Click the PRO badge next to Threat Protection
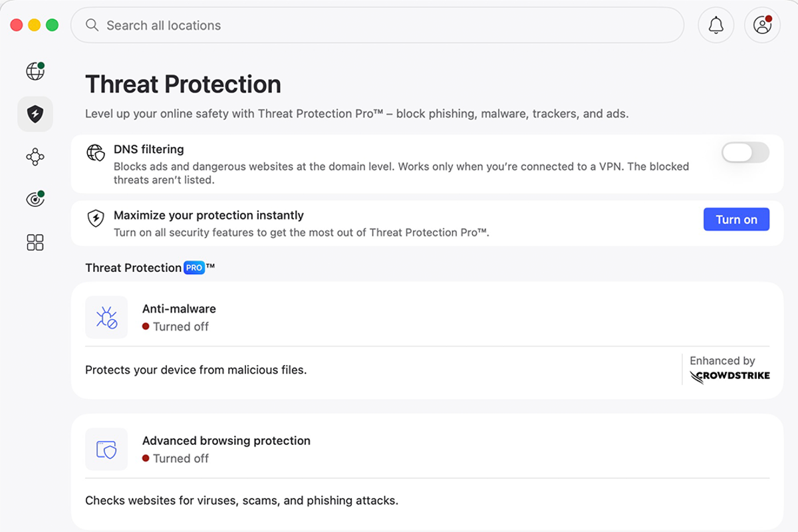 [x=194, y=268]
